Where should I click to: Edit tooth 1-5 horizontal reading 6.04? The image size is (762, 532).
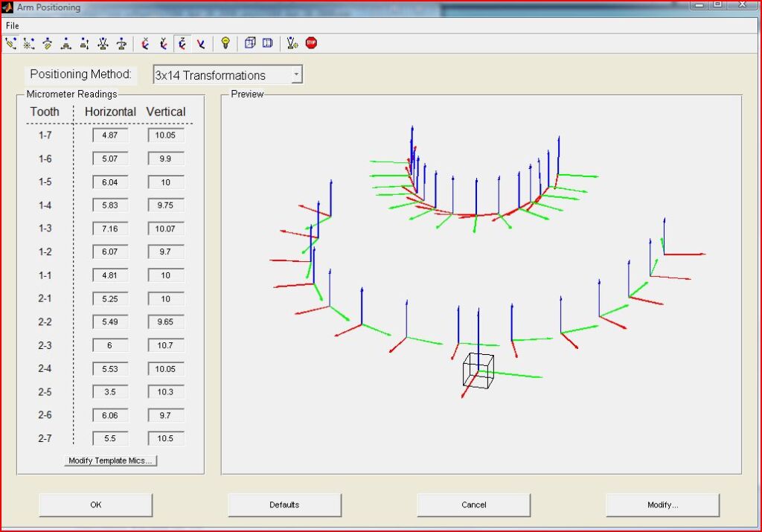(110, 182)
